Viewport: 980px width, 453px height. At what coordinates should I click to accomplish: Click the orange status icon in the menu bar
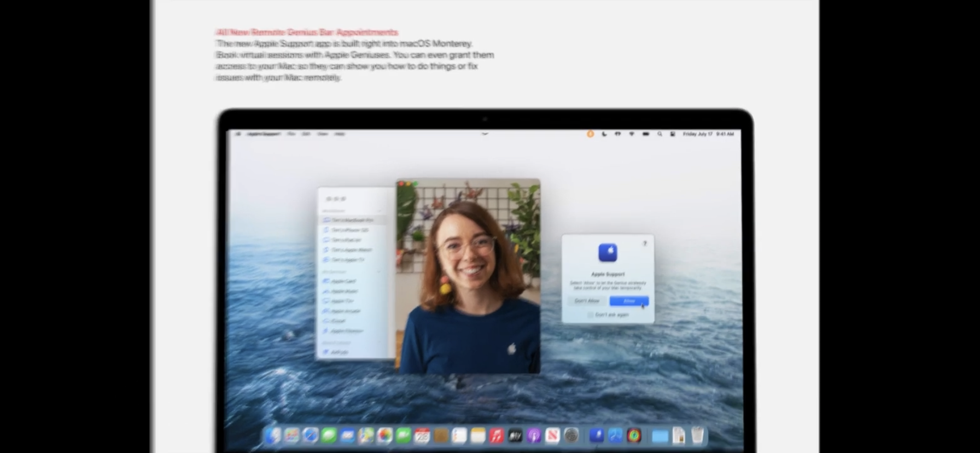590,134
